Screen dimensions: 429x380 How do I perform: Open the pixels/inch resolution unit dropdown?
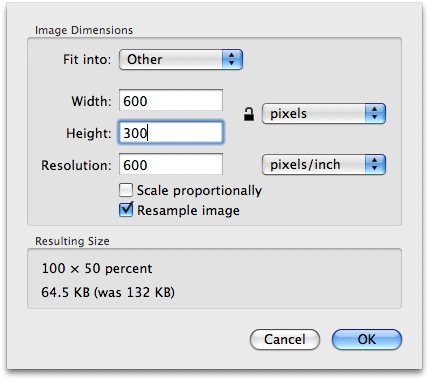click(324, 165)
